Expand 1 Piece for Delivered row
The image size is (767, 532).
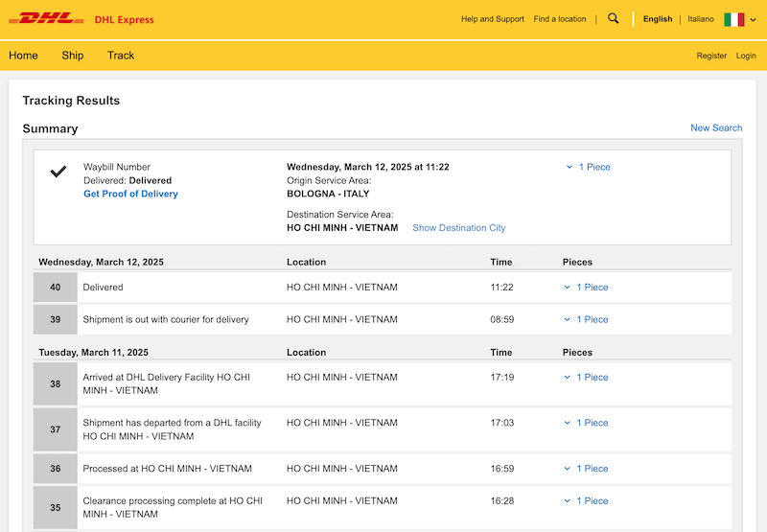coord(586,287)
